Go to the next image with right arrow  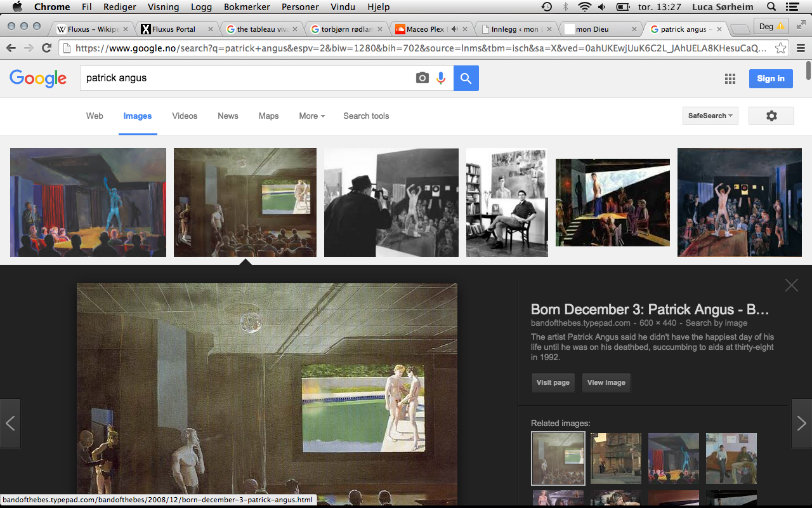(802, 424)
